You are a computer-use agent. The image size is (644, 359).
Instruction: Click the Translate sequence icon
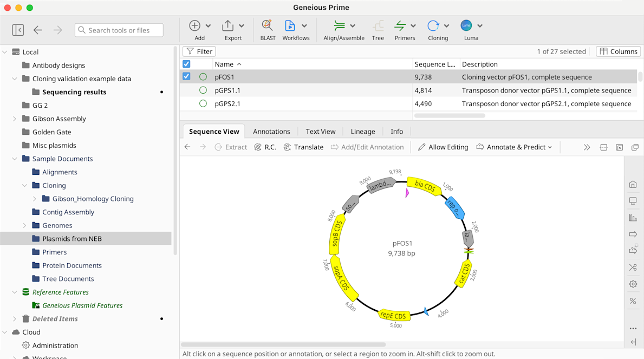point(287,147)
